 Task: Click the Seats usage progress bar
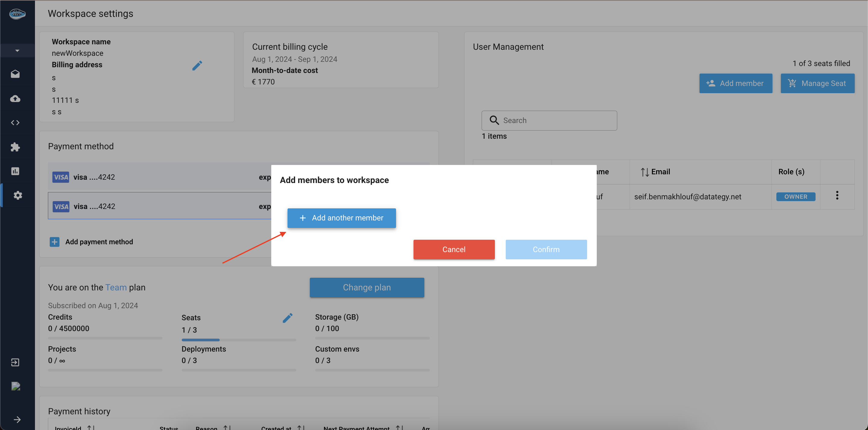[239, 340]
